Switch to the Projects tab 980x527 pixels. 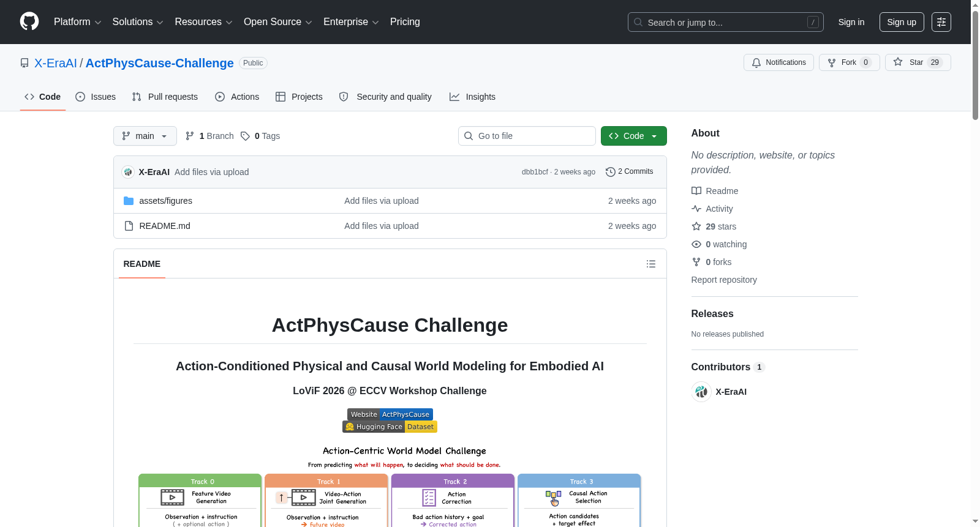[299, 97]
